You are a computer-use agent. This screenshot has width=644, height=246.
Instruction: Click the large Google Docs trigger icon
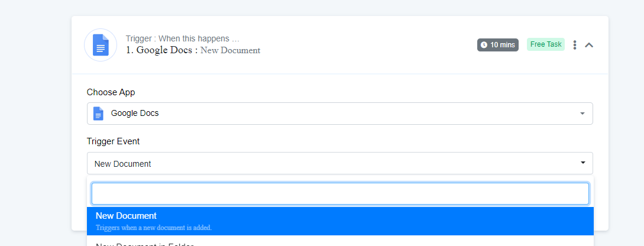tap(101, 45)
